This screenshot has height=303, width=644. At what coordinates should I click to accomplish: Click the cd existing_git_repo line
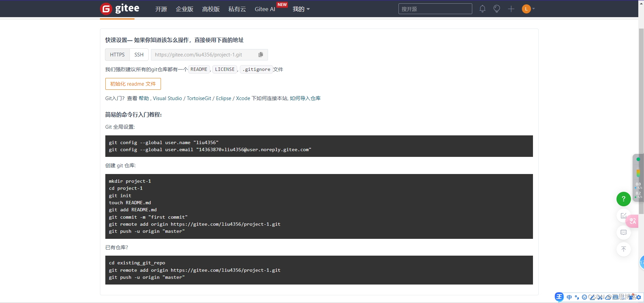(137, 263)
